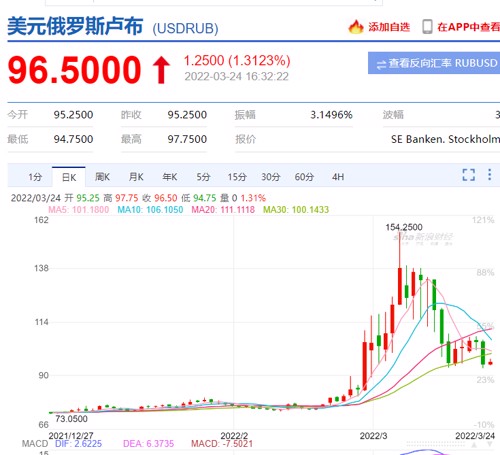Switch to the 1分 chart tab

point(35,177)
